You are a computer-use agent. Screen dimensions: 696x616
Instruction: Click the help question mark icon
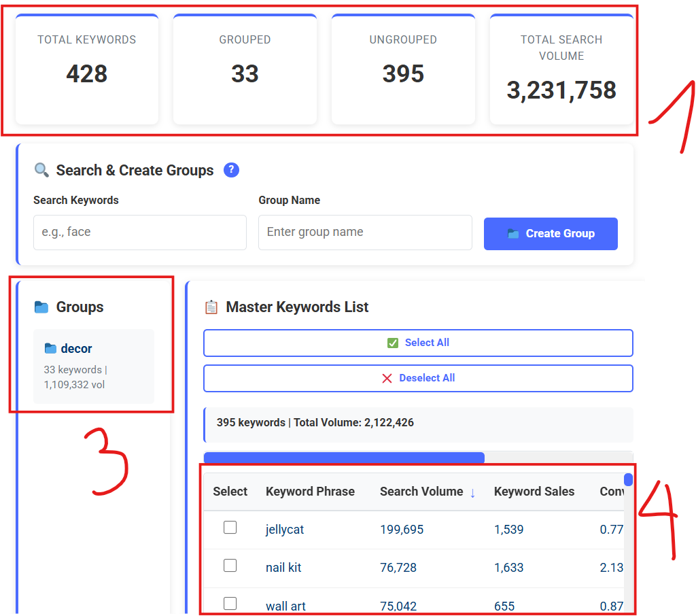231,170
